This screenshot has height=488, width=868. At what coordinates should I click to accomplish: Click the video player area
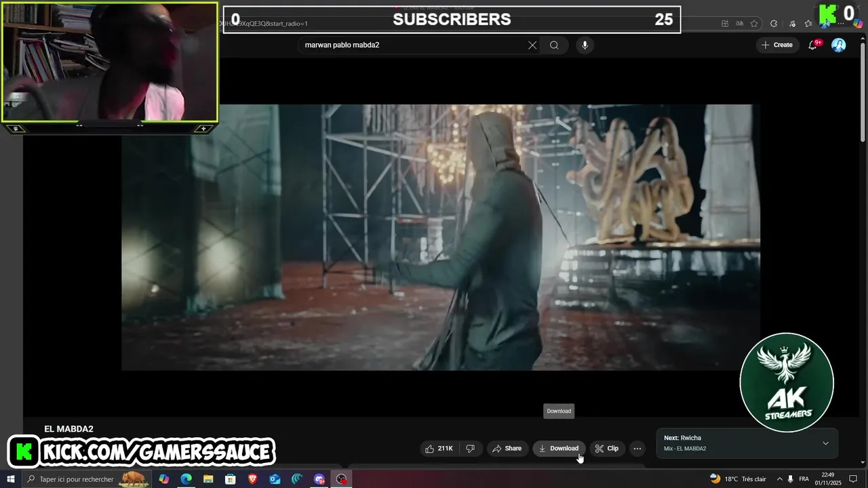(x=441, y=237)
